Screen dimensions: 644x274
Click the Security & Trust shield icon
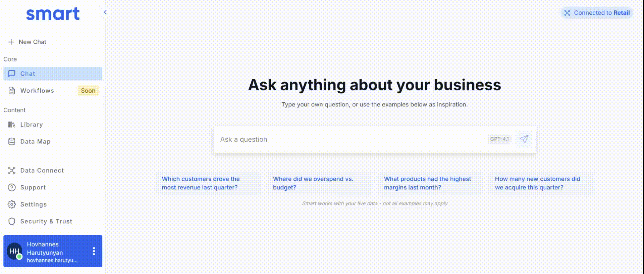12,221
